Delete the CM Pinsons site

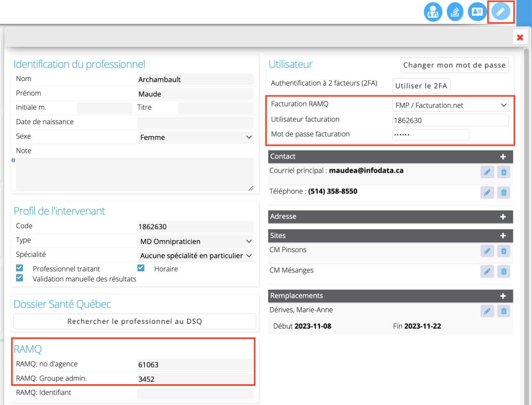pyautogui.click(x=504, y=251)
